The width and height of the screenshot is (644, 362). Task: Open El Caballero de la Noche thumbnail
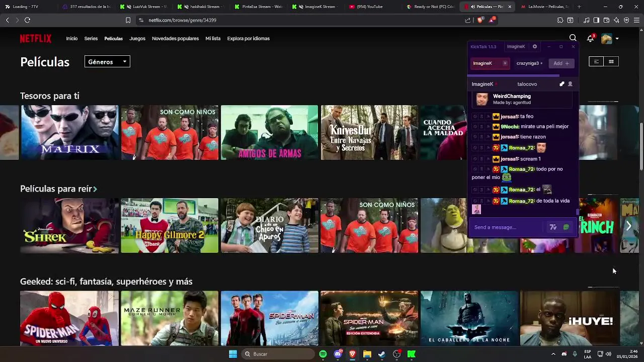click(x=469, y=318)
